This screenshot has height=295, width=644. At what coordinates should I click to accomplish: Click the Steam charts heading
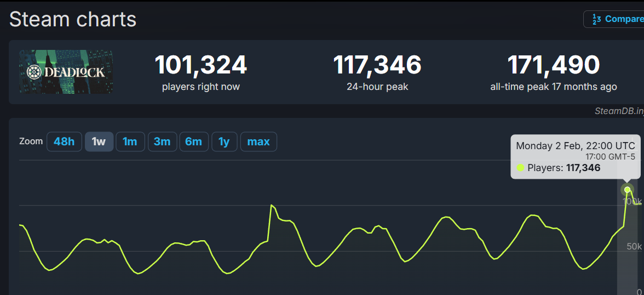coord(73,19)
